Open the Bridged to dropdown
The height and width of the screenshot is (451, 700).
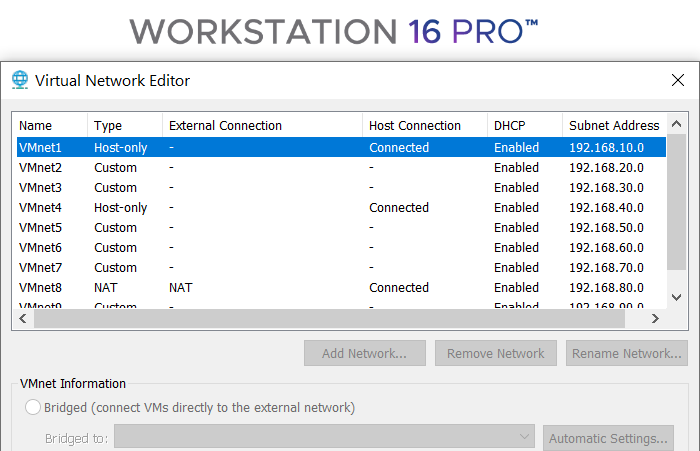click(324, 436)
